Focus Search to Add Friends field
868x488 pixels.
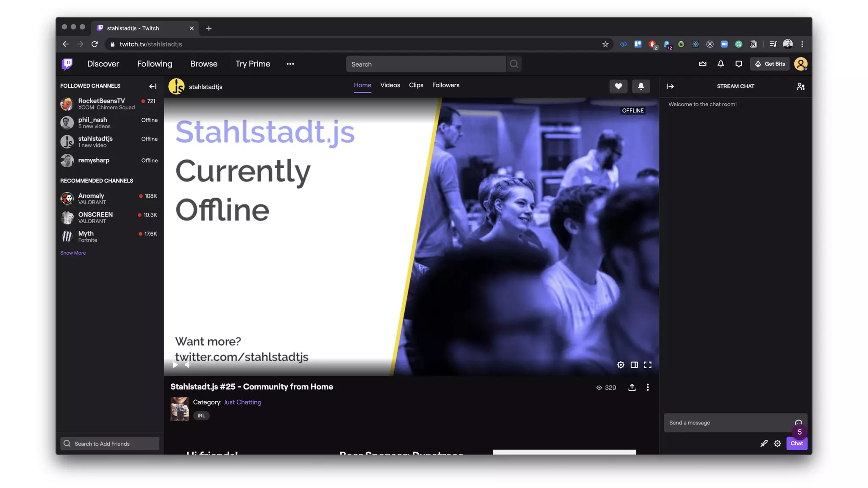point(110,444)
